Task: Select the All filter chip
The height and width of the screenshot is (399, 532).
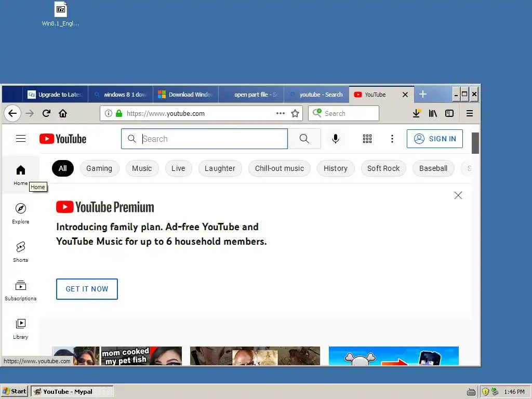Action: 63,168
